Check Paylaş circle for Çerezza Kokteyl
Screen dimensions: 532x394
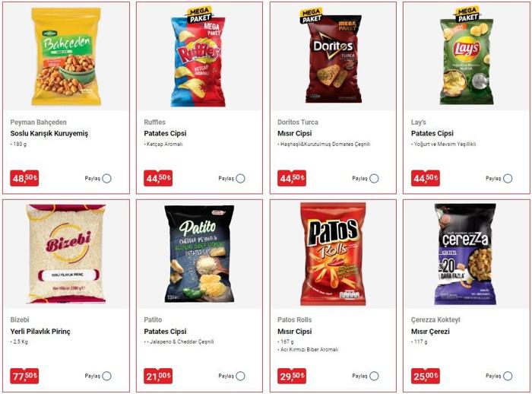(x=508, y=376)
